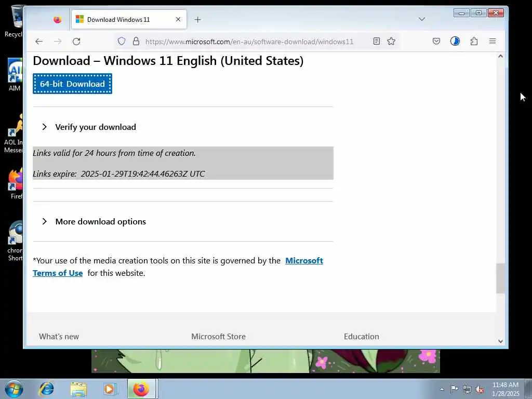Image resolution: width=532 pixels, height=399 pixels.
Task: Click the Education footer heading
Action: click(x=362, y=337)
